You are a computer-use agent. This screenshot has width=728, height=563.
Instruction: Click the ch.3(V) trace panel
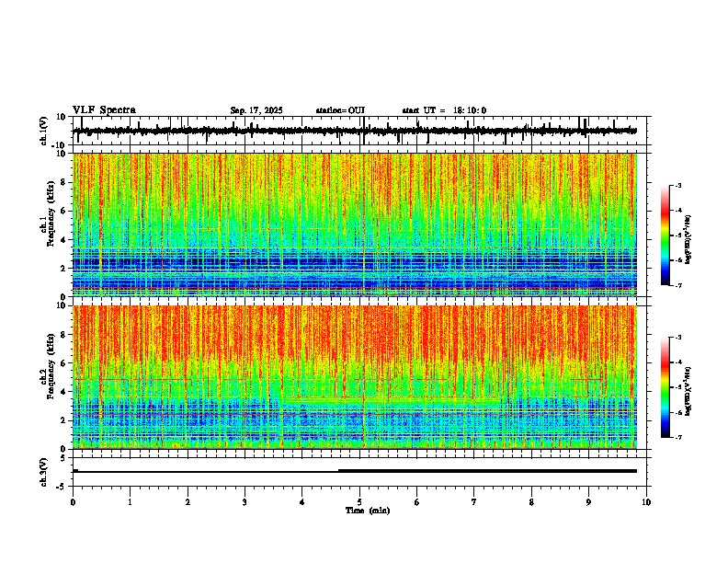(x=359, y=472)
